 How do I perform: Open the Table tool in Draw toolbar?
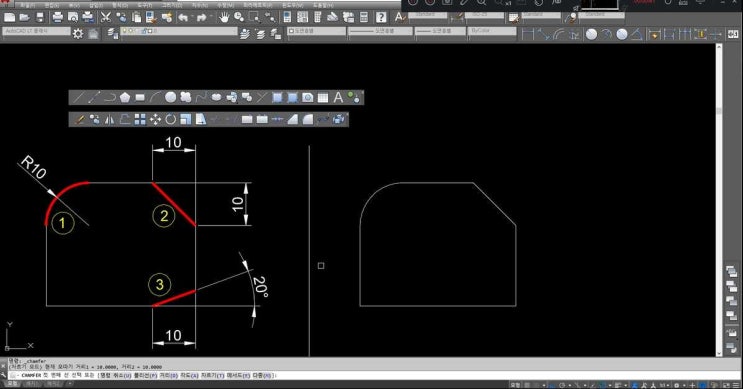coord(323,98)
